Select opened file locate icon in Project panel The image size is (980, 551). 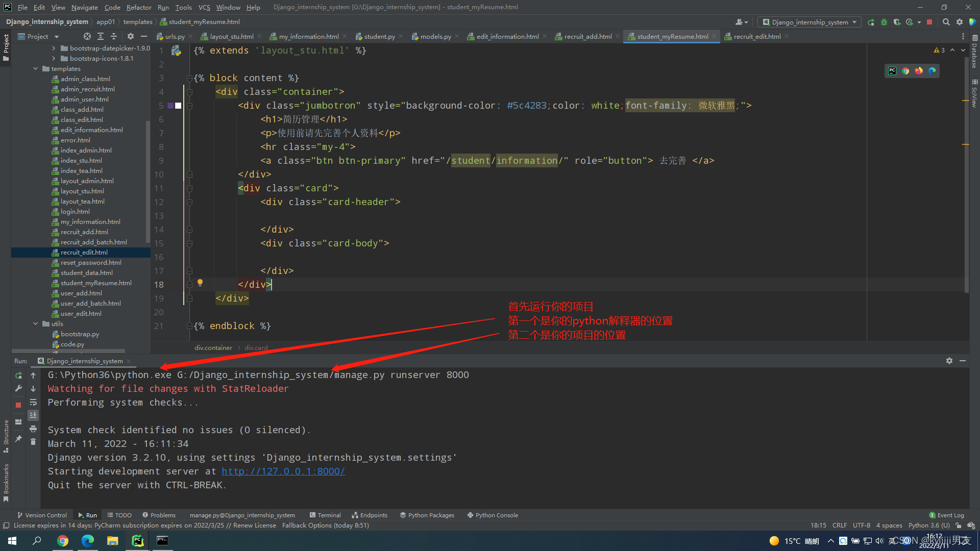[87, 36]
